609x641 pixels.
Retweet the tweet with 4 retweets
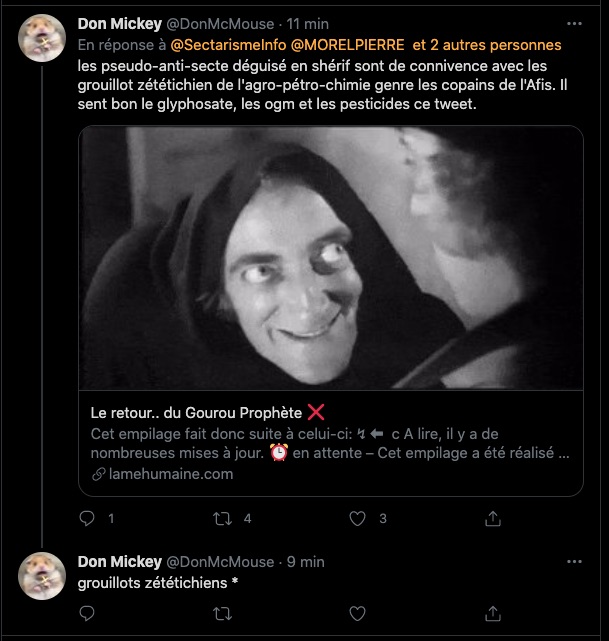tap(223, 519)
